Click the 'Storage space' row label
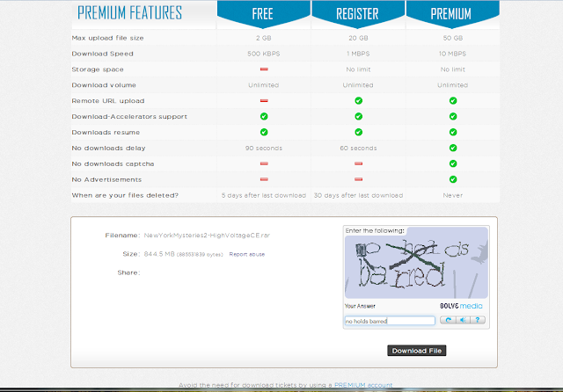 click(x=98, y=69)
